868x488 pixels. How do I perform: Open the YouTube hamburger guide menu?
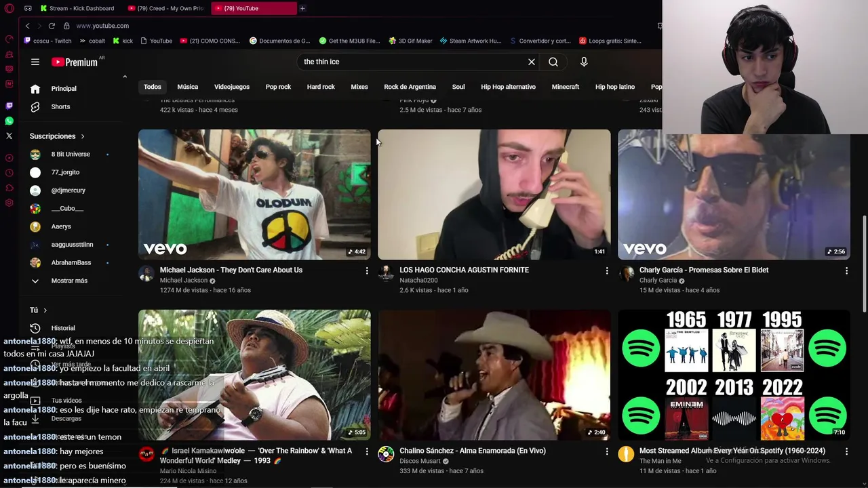coord(35,62)
